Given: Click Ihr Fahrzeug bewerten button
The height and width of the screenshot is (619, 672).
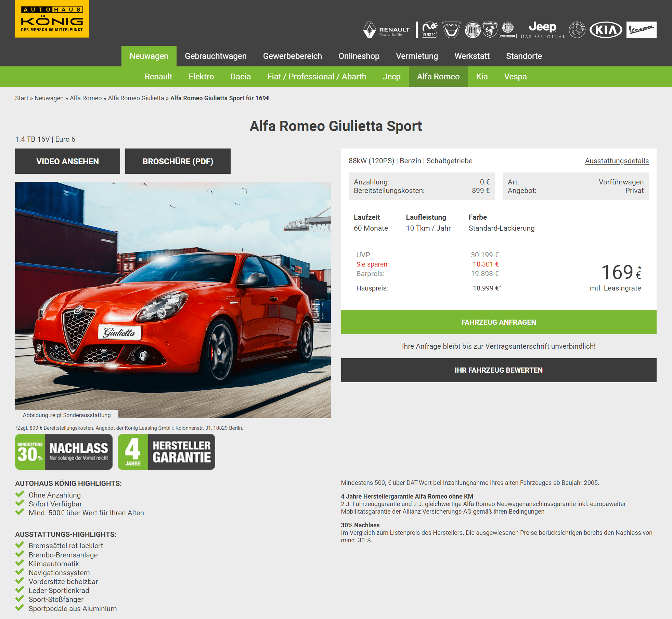Looking at the screenshot, I should click(499, 370).
